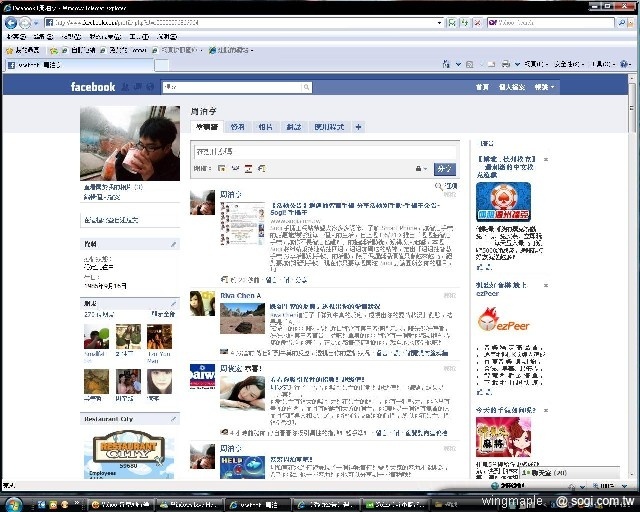
Task: Edit Restaurant City box via pencil icon
Action: 173,419
